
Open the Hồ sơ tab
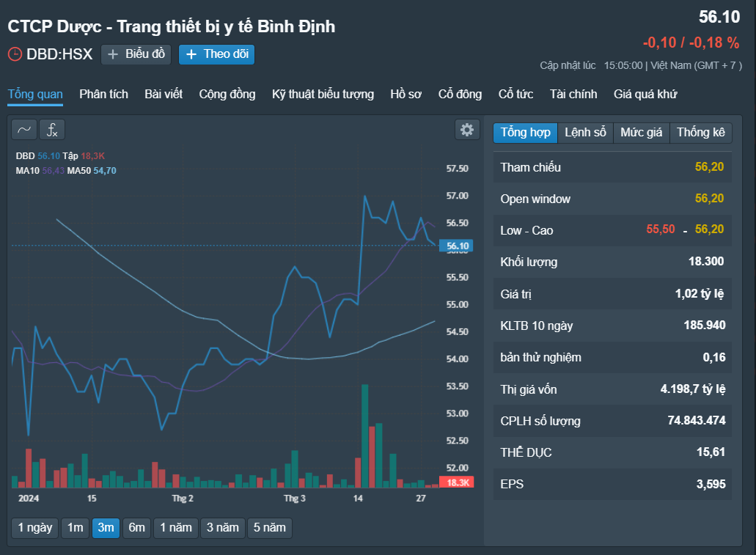[406, 94]
